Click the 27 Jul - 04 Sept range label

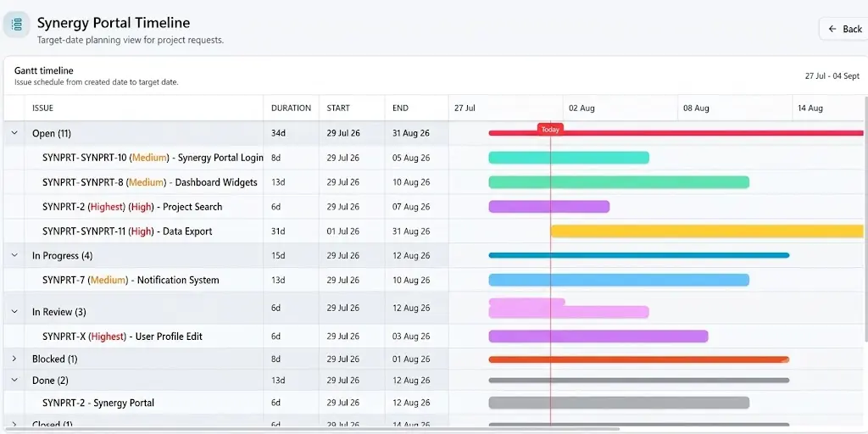click(x=832, y=76)
